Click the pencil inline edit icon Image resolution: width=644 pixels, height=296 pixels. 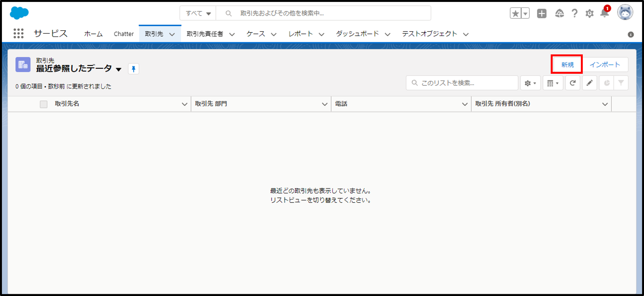(x=589, y=83)
